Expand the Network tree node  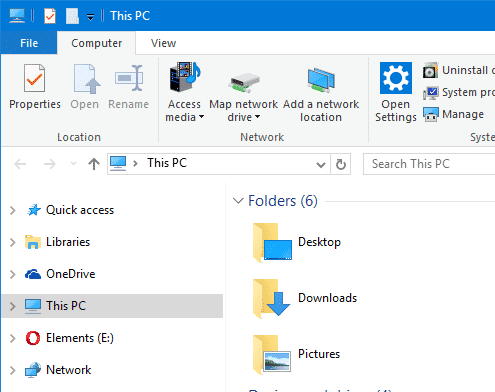(x=13, y=370)
